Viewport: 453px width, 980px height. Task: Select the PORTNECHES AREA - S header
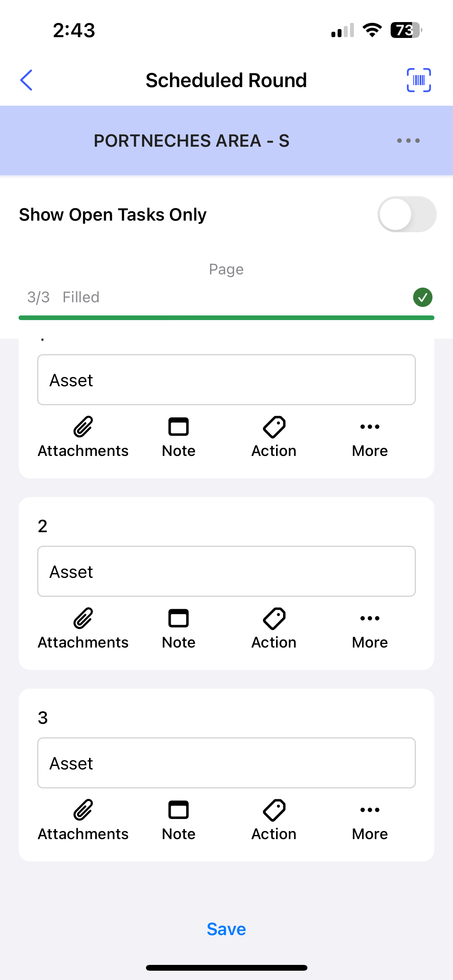point(192,140)
